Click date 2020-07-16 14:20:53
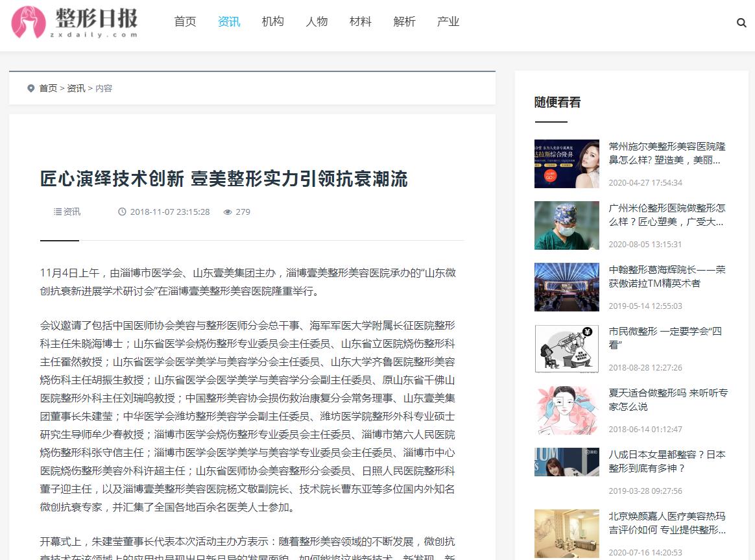Viewport: 755px width, 560px height. (x=645, y=552)
